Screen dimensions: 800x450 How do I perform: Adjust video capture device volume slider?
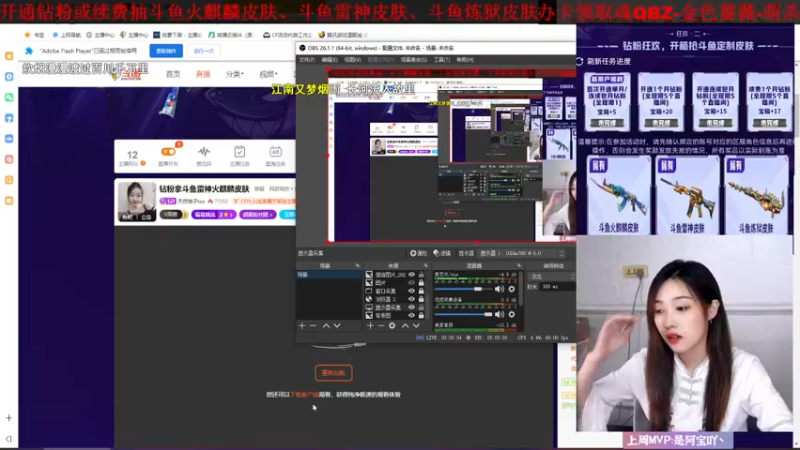tap(463, 314)
